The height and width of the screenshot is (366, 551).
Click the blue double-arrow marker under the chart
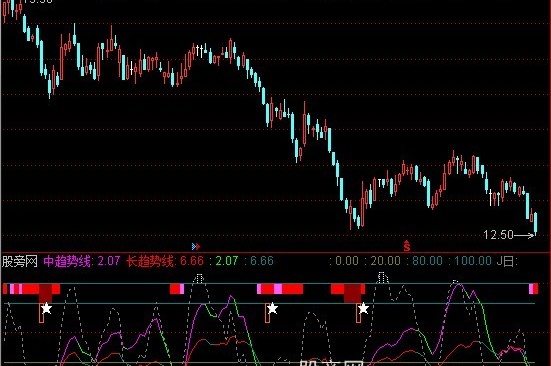(x=196, y=247)
